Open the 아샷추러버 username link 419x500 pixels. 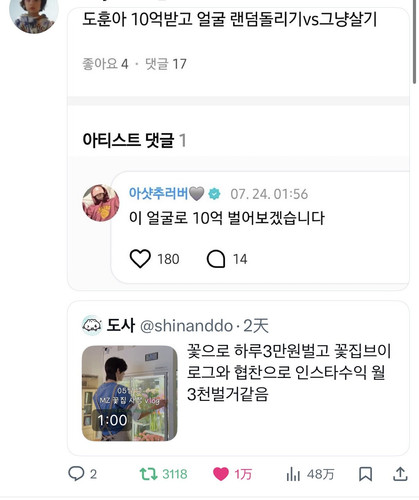[x=158, y=193]
